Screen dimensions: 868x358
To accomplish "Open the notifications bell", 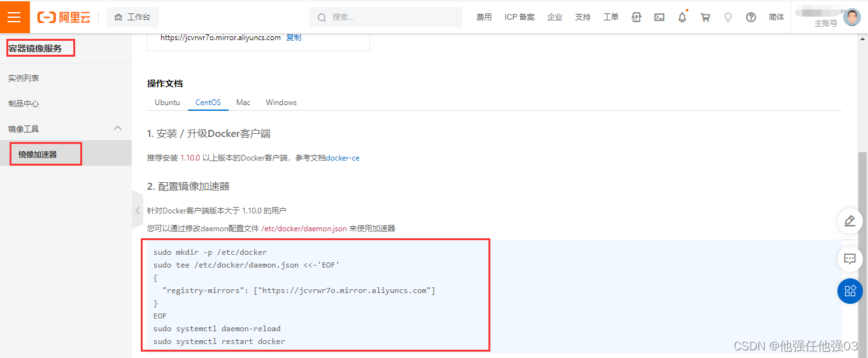I will [x=683, y=17].
